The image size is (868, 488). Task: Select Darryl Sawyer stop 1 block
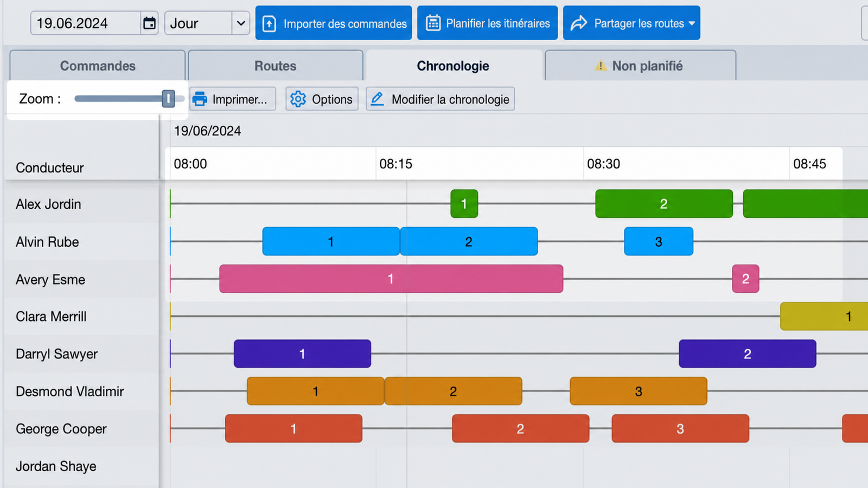(302, 354)
